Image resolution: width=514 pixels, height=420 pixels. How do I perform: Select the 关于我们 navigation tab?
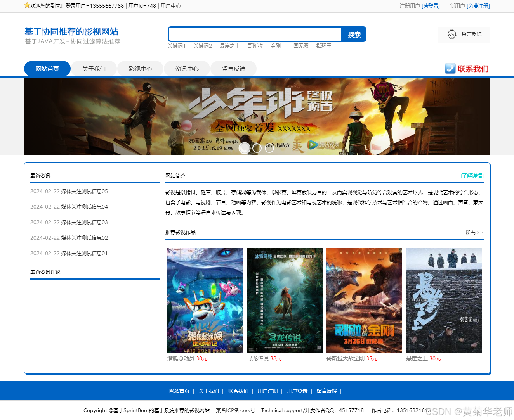coord(94,69)
